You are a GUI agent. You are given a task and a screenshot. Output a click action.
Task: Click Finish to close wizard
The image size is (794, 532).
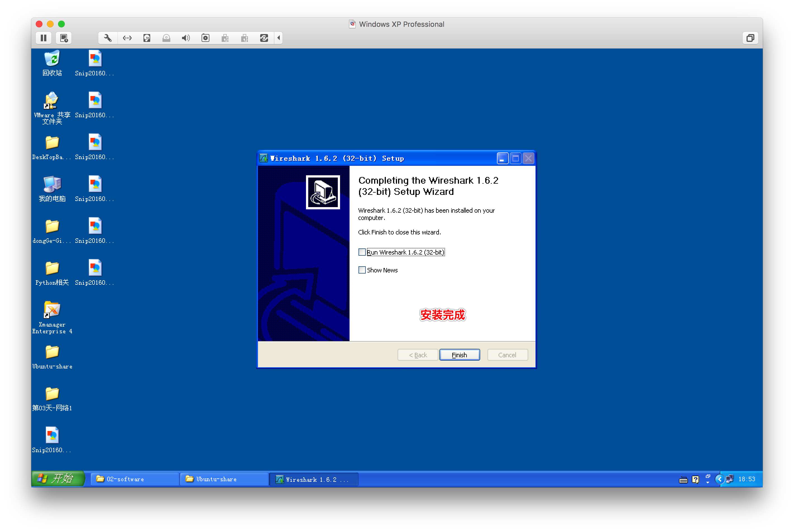coord(460,355)
